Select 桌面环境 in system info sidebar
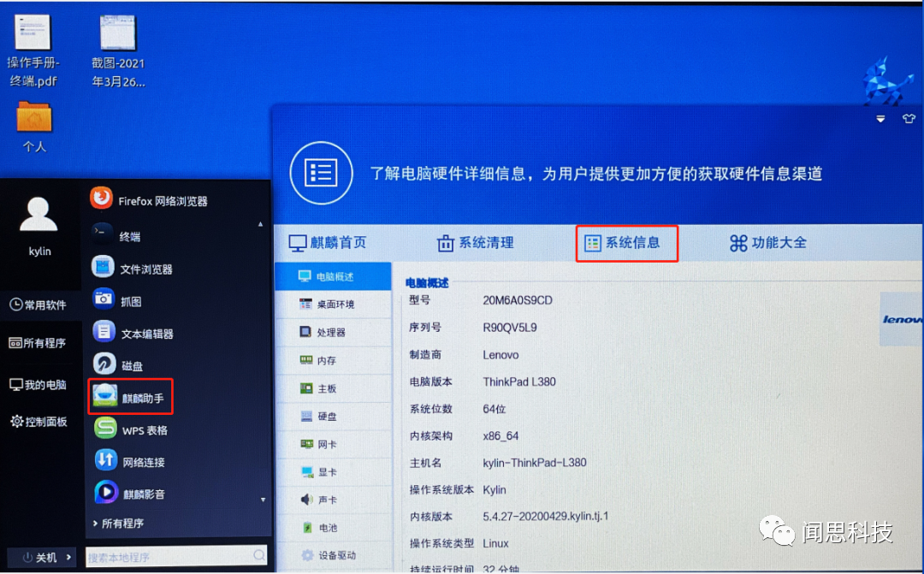924x574 pixels. coord(333,304)
